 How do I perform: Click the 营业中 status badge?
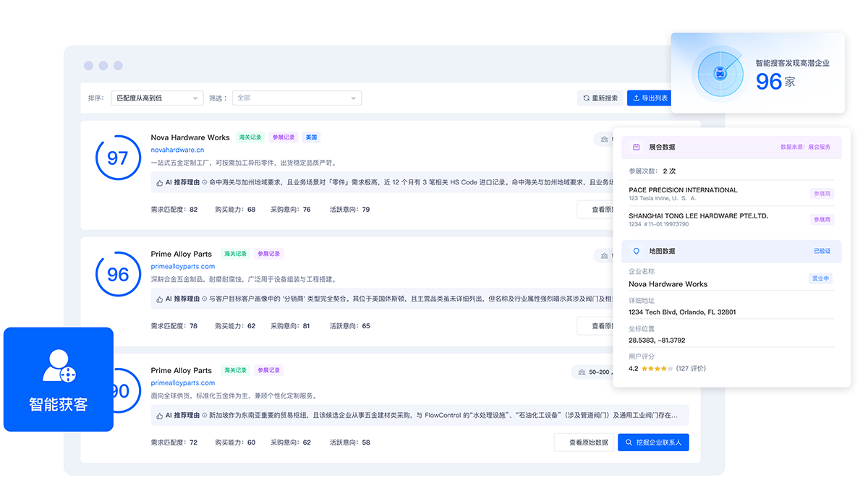pyautogui.click(x=821, y=278)
